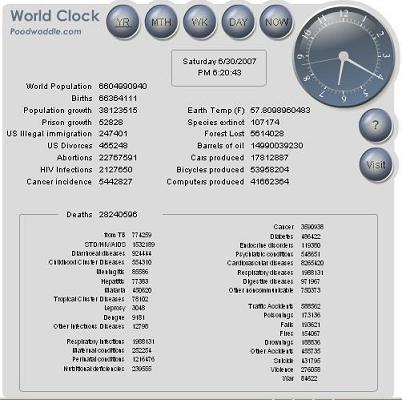Click the Species extinct value 107174
The image size is (402, 400).
[265, 122]
